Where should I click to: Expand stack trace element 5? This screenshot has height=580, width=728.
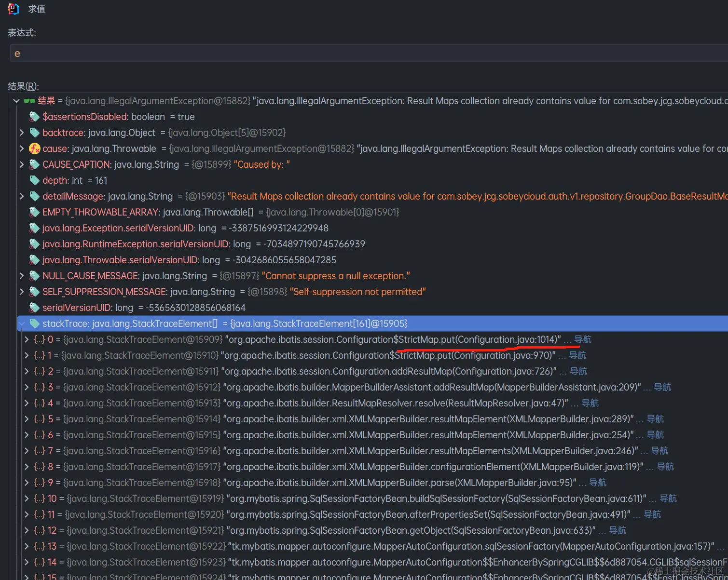(x=27, y=419)
